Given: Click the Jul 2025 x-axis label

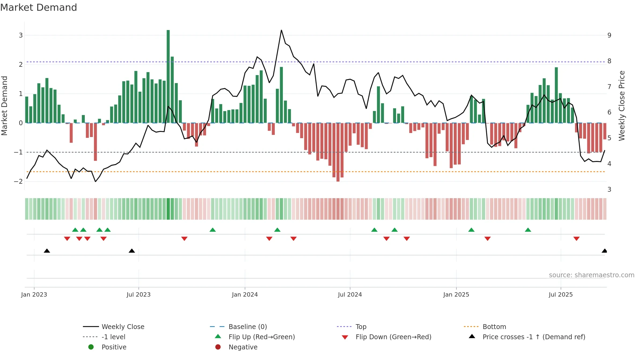Looking at the screenshot, I should pos(561,294).
